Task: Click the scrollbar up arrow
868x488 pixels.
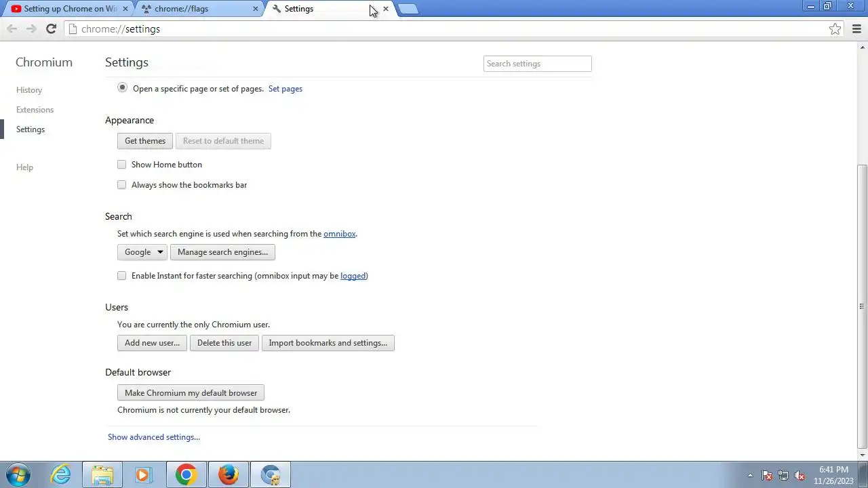Action: pyautogui.click(x=862, y=47)
